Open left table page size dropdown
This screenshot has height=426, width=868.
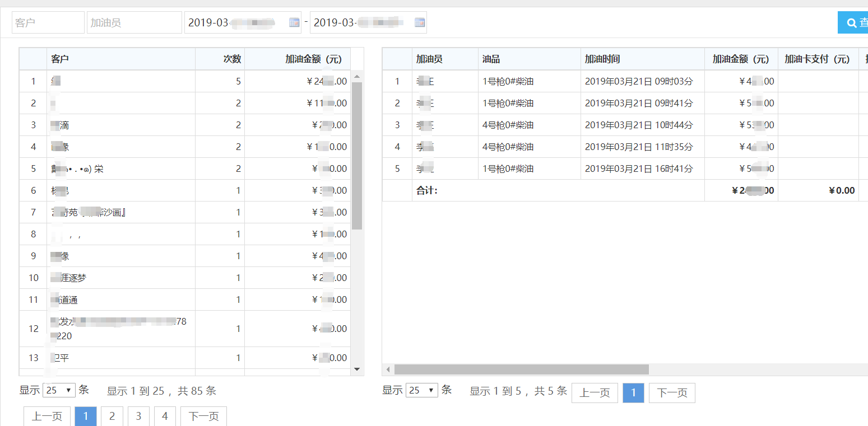pos(59,390)
